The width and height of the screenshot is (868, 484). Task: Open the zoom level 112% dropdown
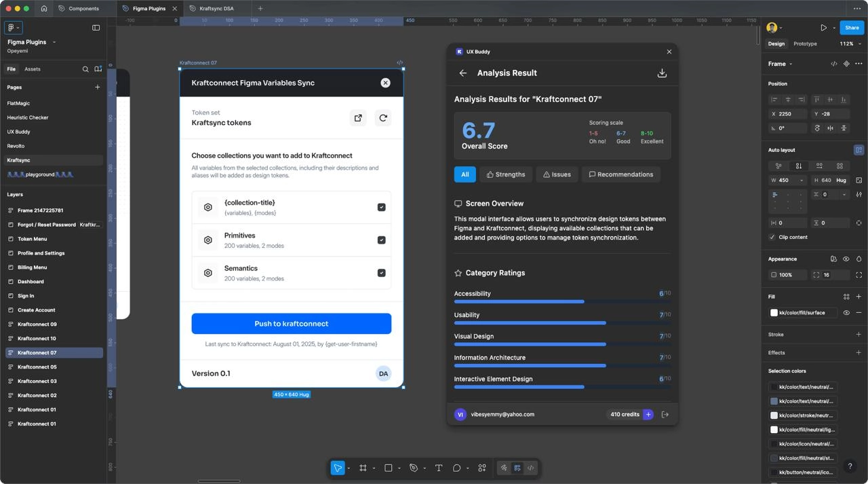tap(850, 43)
